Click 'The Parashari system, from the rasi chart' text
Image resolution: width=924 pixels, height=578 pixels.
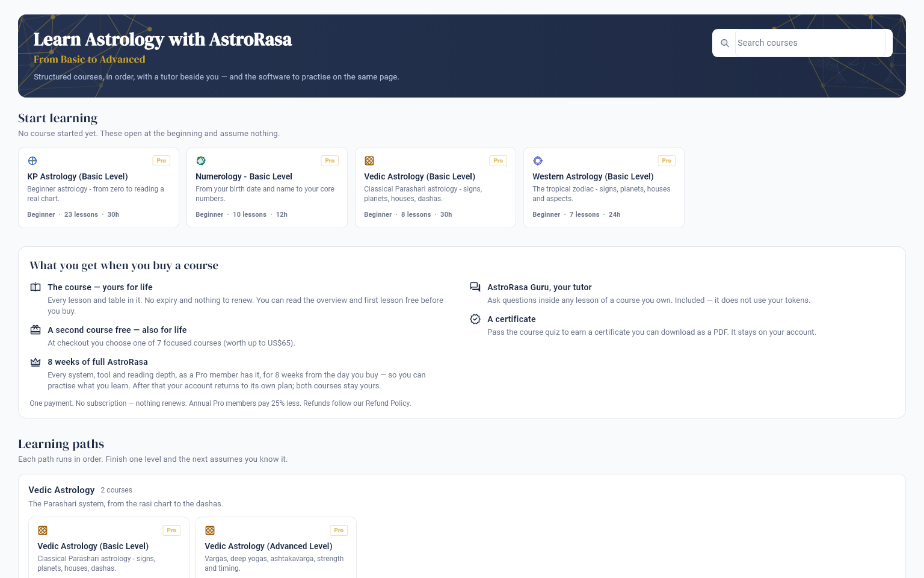coord(126,504)
